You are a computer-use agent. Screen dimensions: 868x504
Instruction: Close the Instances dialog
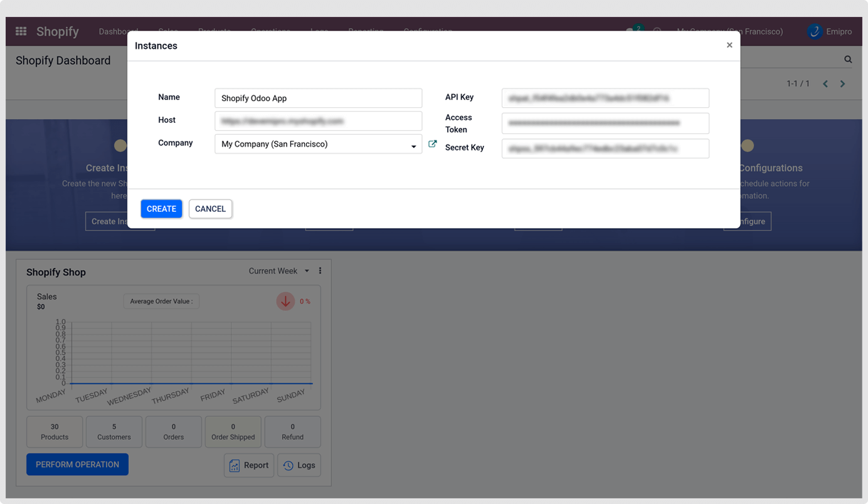click(729, 45)
